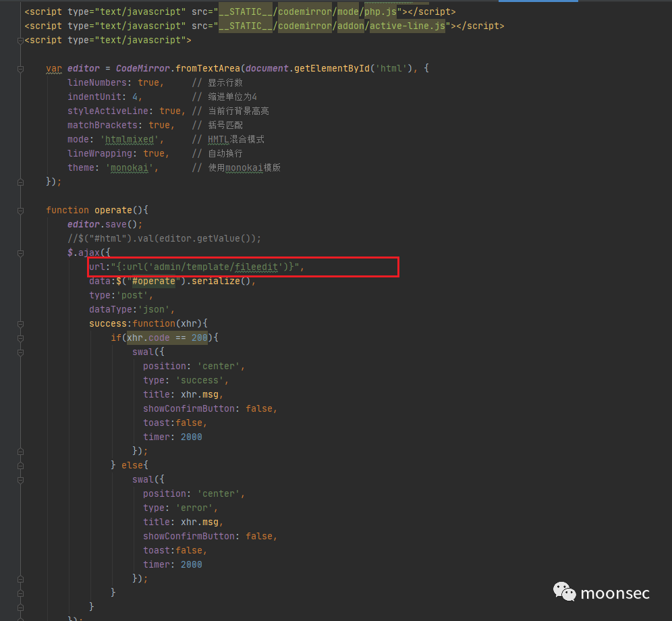
Task: Click the comment '缩进单位为4'
Action: click(232, 97)
